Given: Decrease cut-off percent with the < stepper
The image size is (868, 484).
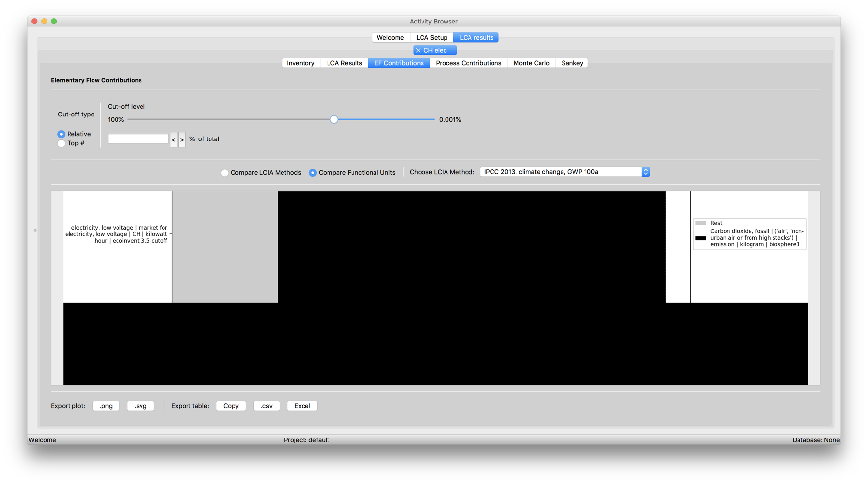Looking at the screenshot, I should point(173,139).
